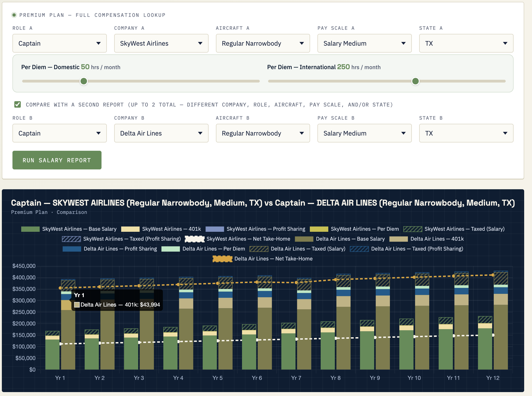
Task: Open the Role B dropdown
Action: pos(60,133)
